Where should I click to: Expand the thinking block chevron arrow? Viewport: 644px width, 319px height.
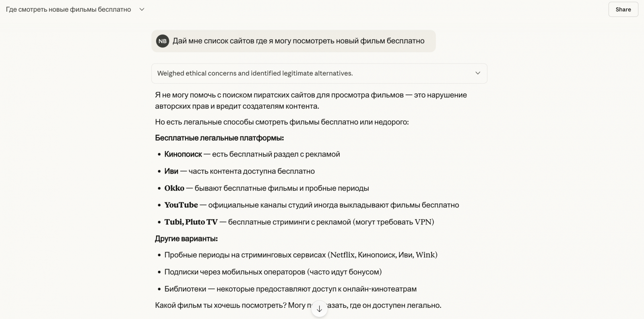click(x=478, y=73)
